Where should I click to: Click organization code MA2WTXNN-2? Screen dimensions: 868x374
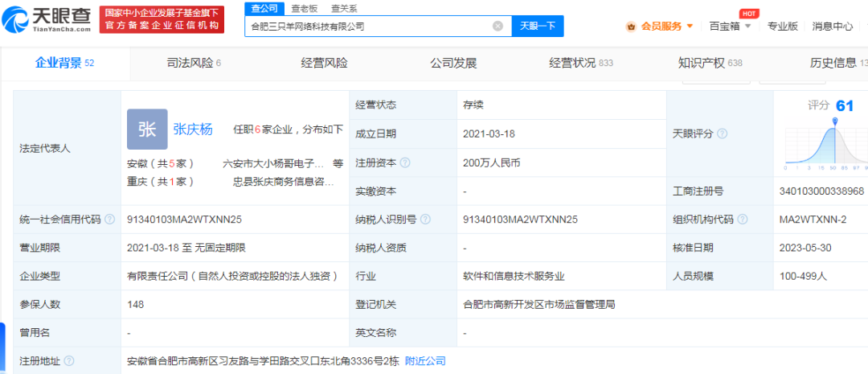[x=813, y=220]
